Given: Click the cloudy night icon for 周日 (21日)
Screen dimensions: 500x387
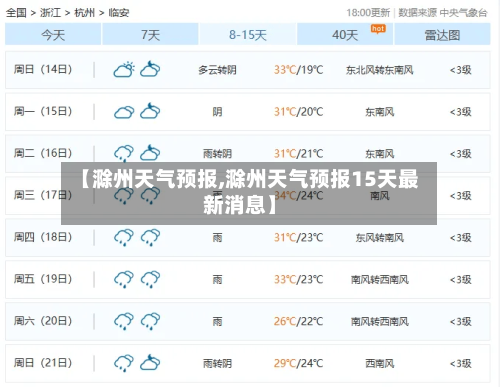Looking at the screenshot, I should point(150,362).
